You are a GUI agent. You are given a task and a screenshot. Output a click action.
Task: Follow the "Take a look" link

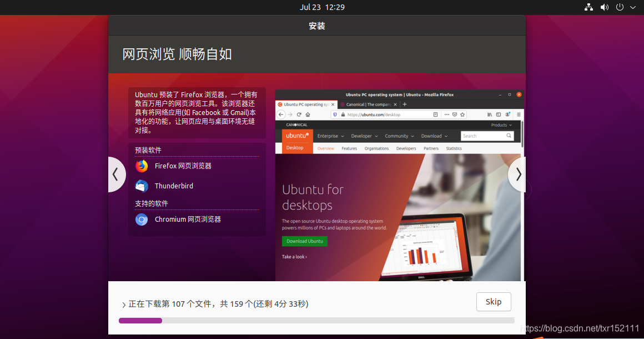pyautogui.click(x=294, y=257)
